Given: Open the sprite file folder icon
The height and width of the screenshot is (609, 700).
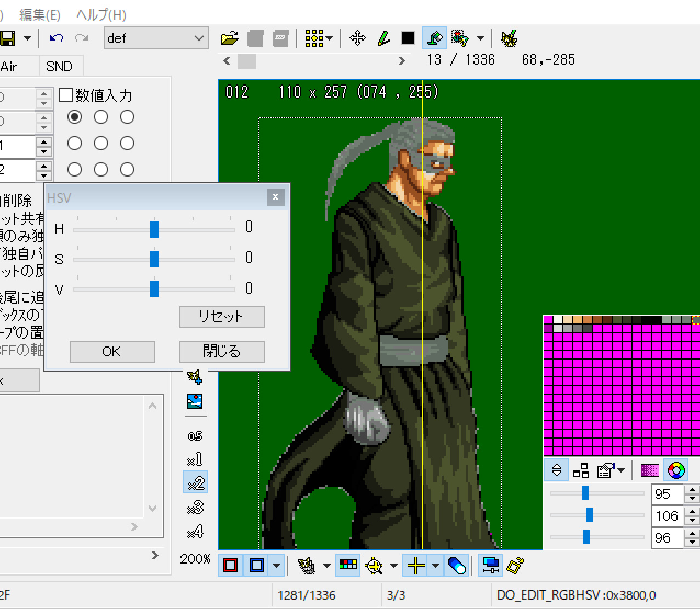Looking at the screenshot, I should (229, 38).
